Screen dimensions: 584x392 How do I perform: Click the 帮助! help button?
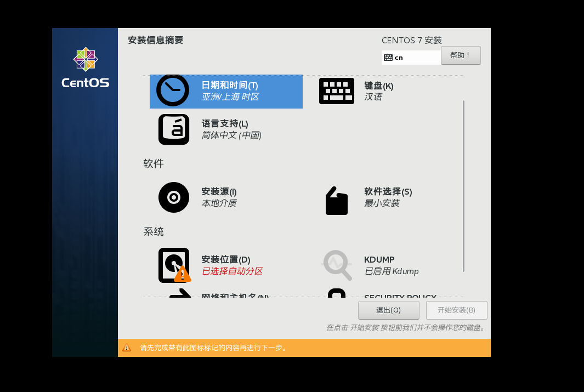[461, 55]
